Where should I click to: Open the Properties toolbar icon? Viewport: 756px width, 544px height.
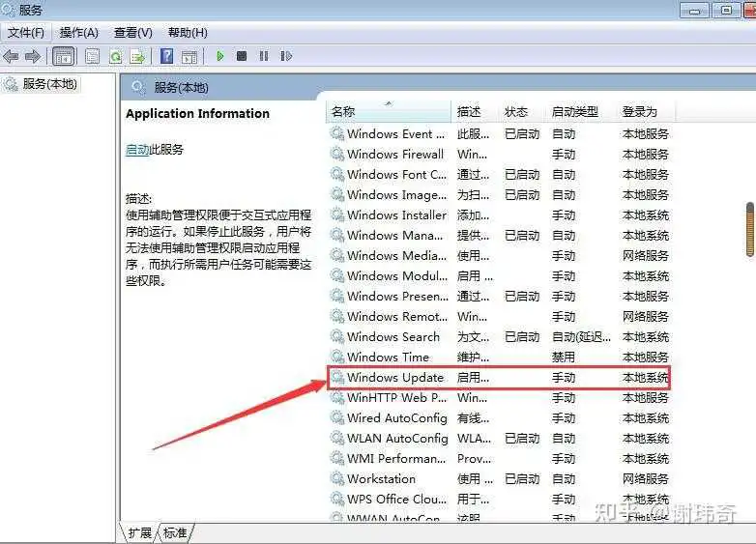coord(92,56)
